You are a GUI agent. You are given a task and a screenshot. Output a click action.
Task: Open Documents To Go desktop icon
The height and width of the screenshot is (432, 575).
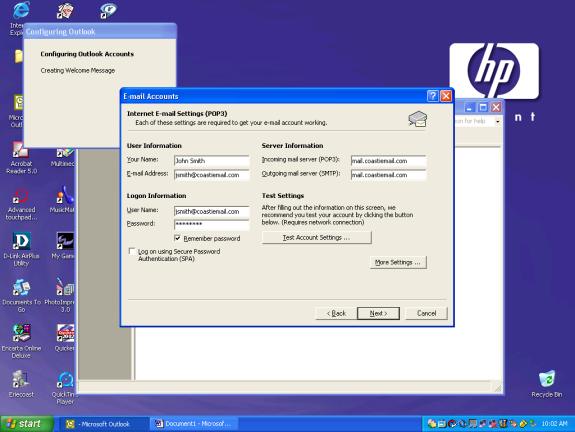coord(21,288)
